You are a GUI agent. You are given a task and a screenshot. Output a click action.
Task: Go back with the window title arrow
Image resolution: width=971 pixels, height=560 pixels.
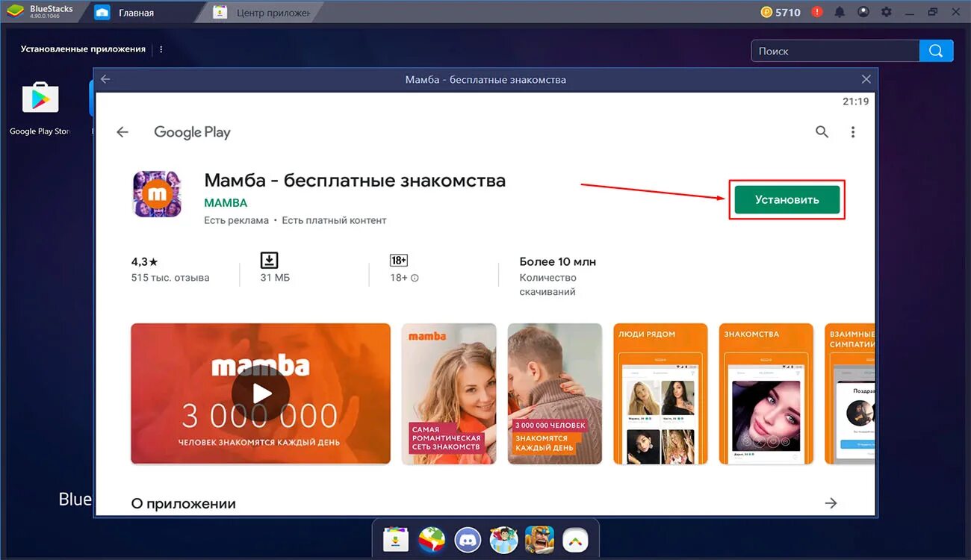point(105,79)
